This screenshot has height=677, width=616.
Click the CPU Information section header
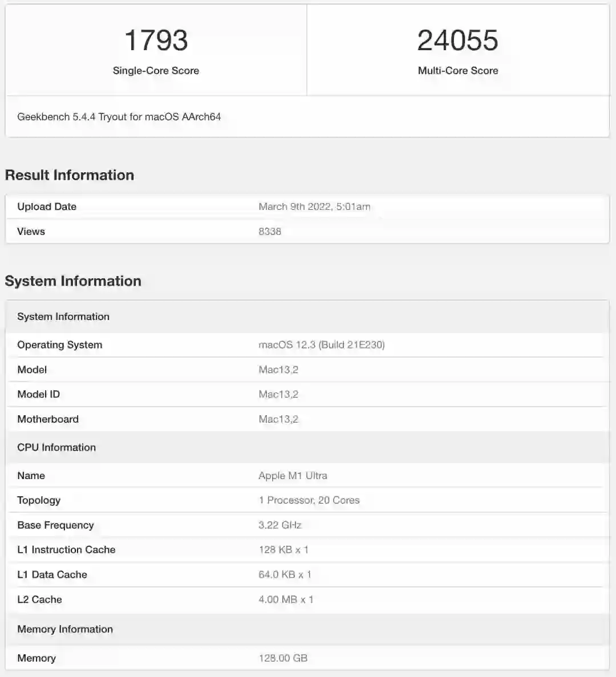56,448
